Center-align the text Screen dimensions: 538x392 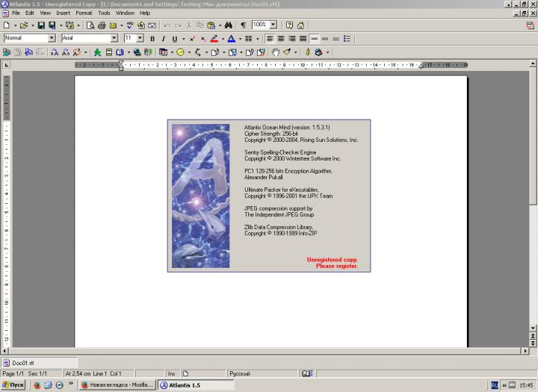(281, 39)
